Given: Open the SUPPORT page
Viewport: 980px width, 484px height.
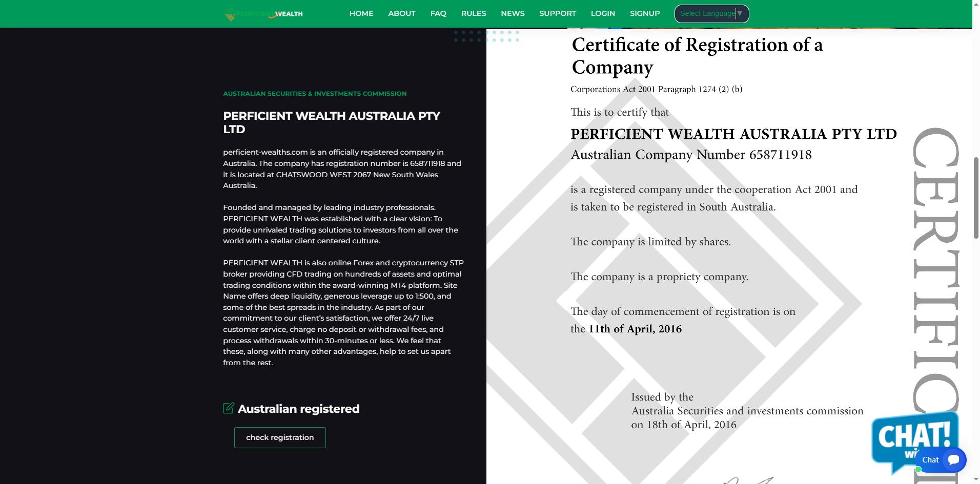Looking at the screenshot, I should [558, 13].
